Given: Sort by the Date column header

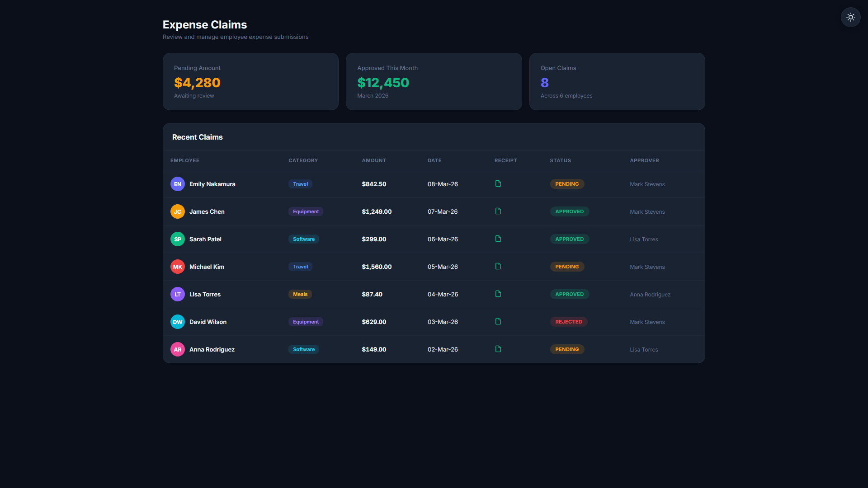Looking at the screenshot, I should (x=434, y=160).
